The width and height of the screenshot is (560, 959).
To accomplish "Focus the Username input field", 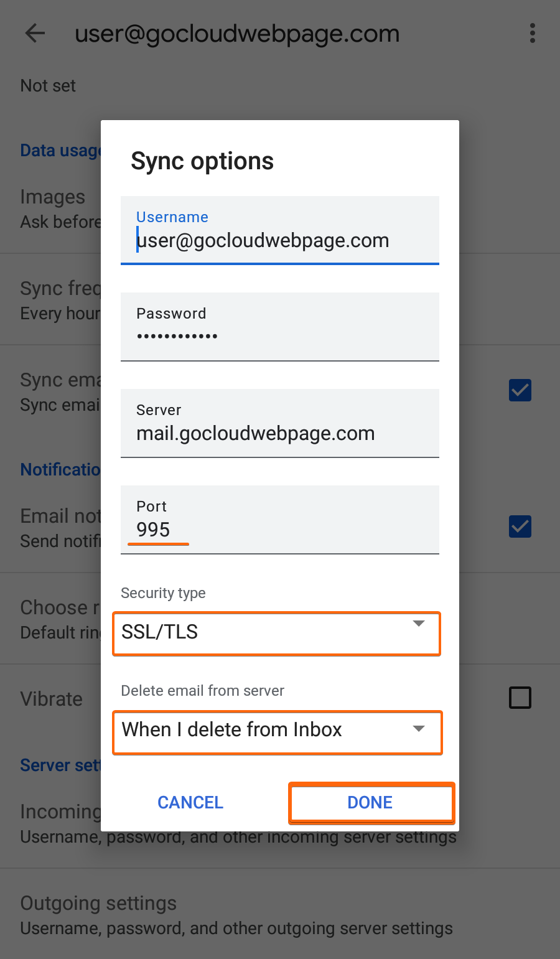I will (280, 230).
